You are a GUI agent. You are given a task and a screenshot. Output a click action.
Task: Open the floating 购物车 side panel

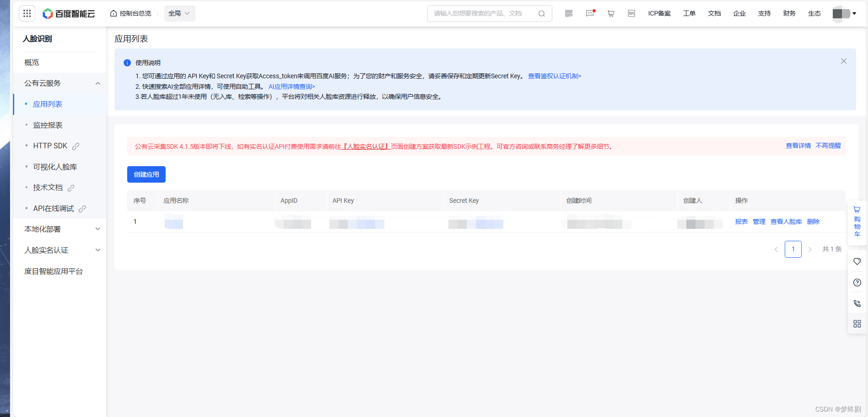coord(857,222)
